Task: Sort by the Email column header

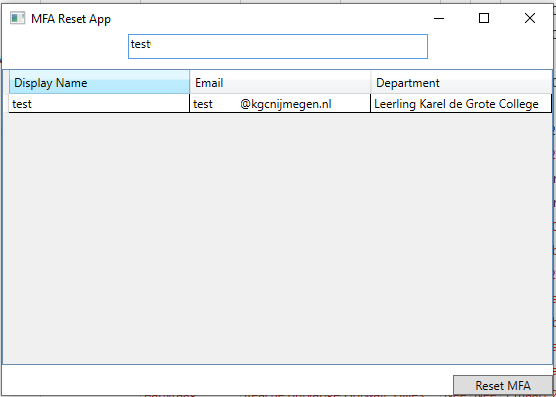Action: tap(280, 82)
